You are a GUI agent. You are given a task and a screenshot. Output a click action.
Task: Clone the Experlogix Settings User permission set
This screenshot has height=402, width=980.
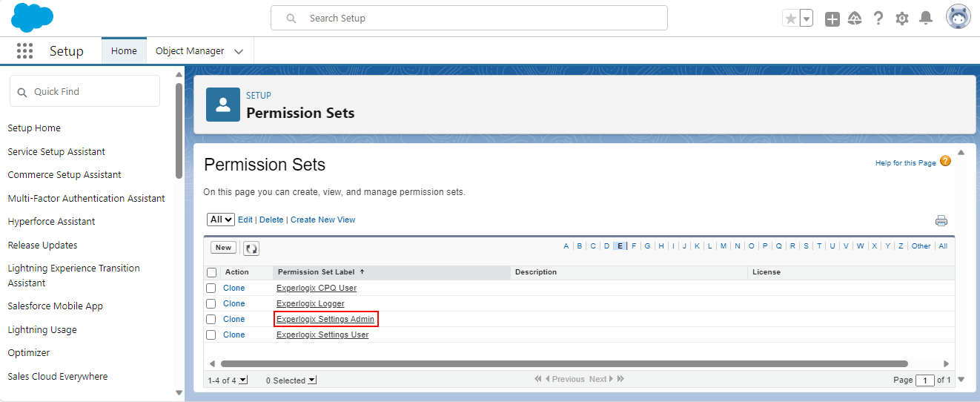coord(234,335)
